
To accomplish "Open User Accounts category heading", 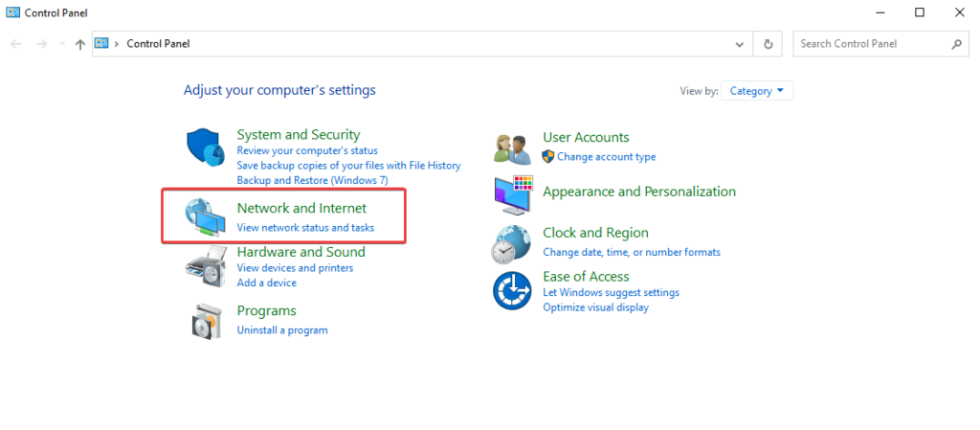I will pos(586,137).
